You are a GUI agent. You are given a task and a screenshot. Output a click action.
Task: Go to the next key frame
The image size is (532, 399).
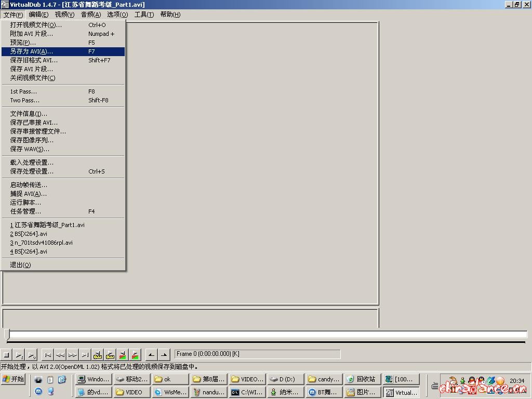pos(110,355)
